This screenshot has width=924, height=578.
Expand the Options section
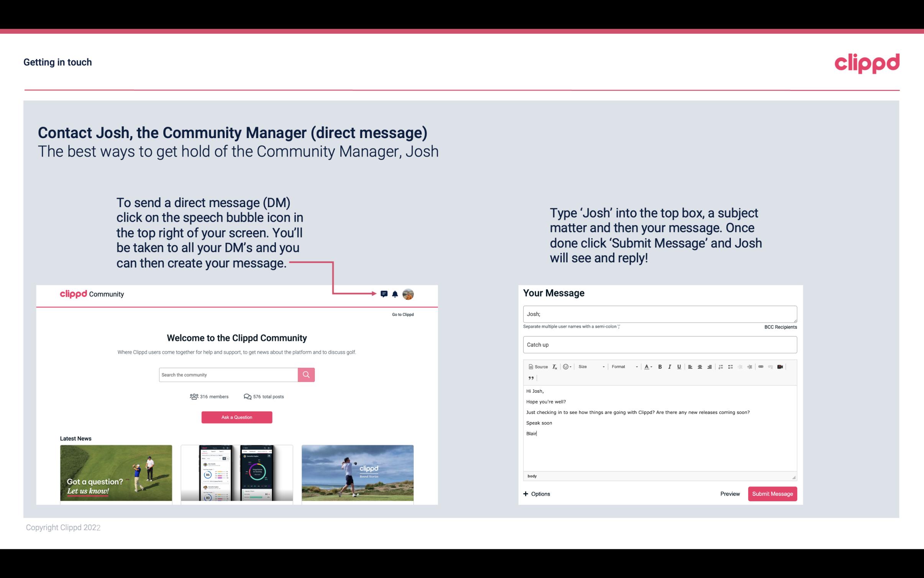pos(536,494)
